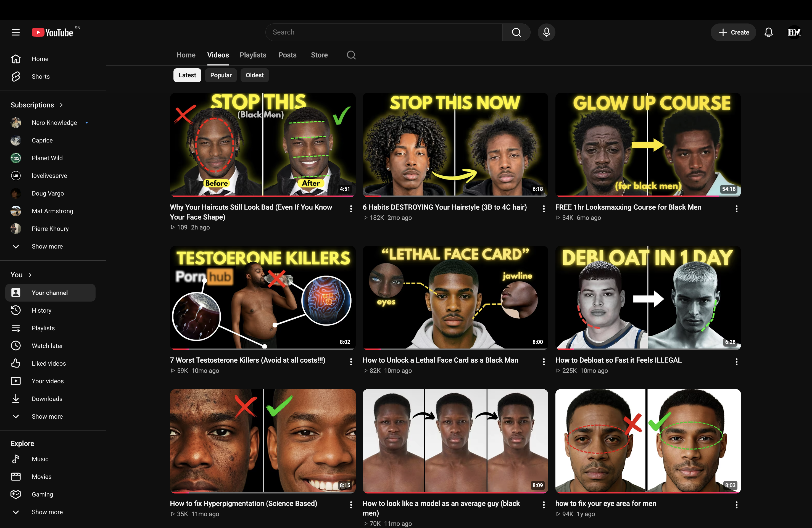Open the notifications bell

pos(768,32)
